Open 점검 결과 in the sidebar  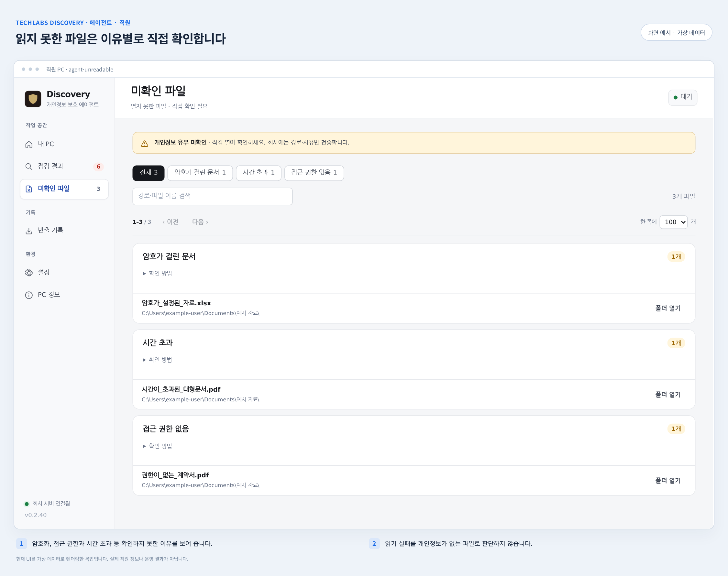coord(64,167)
